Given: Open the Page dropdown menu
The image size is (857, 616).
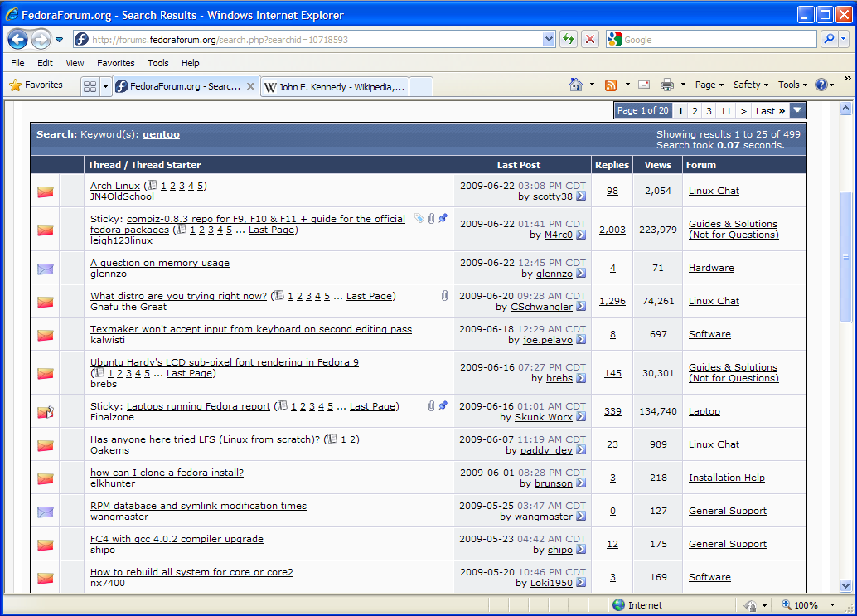Looking at the screenshot, I should 709,85.
